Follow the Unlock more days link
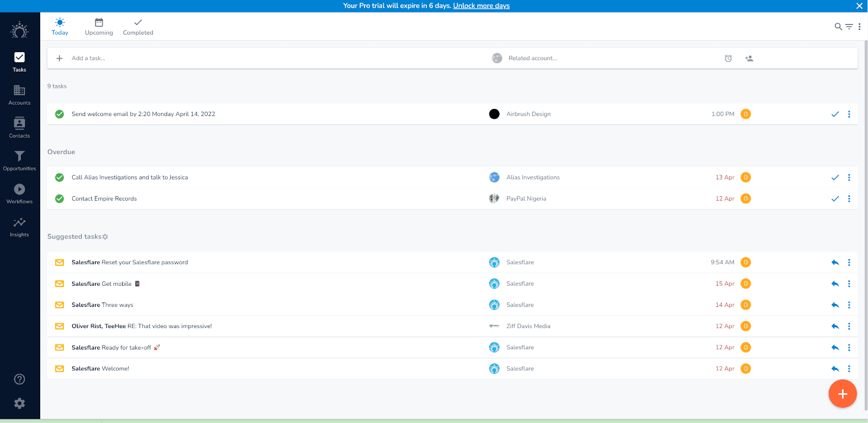Viewport: 868px width, 423px height. tap(481, 6)
